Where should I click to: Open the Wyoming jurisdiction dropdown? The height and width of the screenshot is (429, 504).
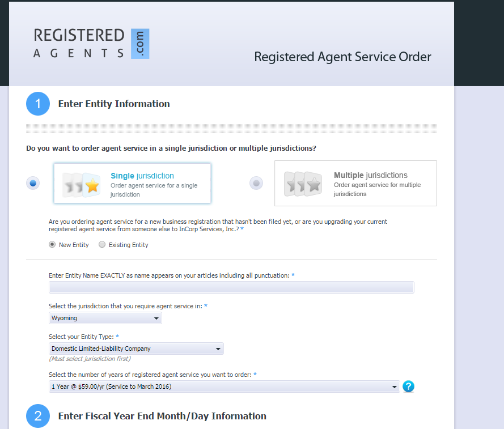click(x=105, y=318)
